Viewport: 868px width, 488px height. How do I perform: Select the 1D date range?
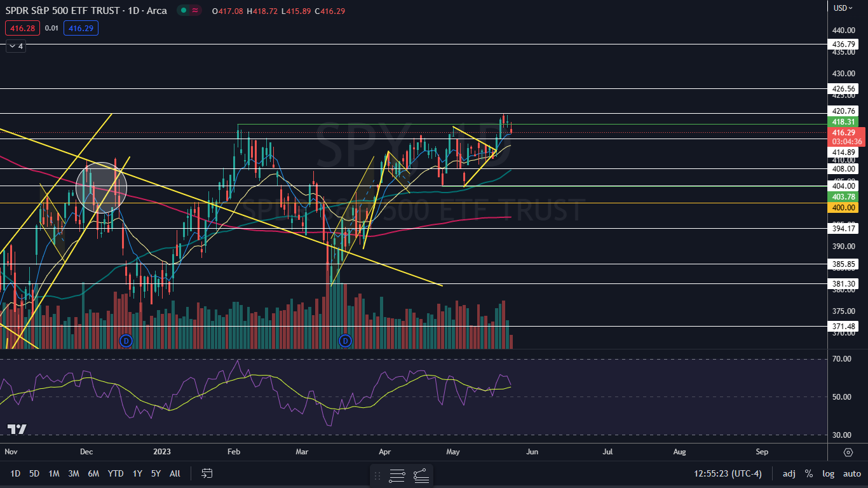[15, 473]
